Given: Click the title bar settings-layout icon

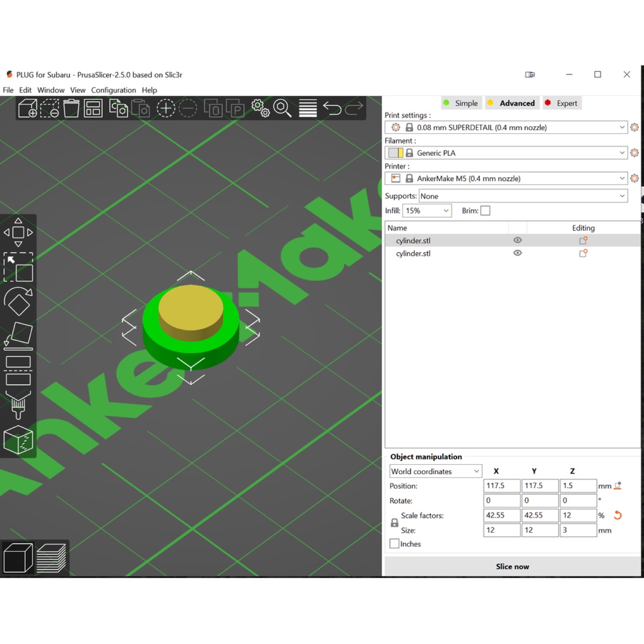Looking at the screenshot, I should (x=530, y=75).
